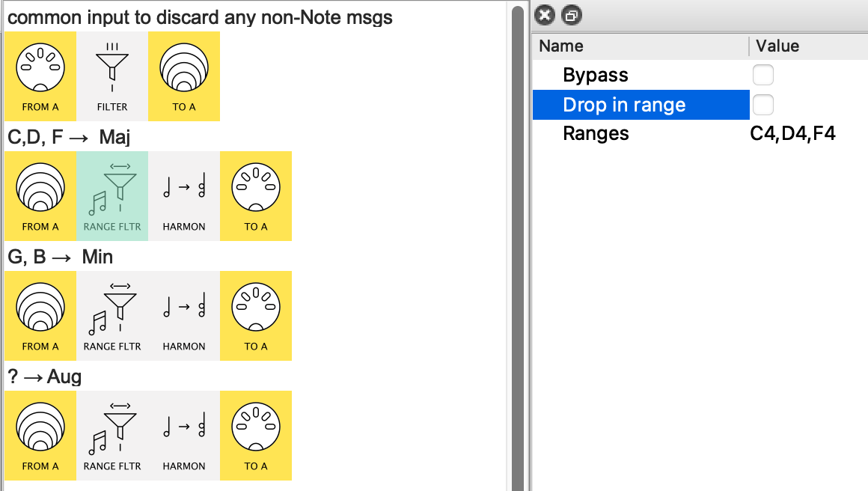Image resolution: width=868 pixels, height=491 pixels.
Task: Undock the properties panel with float button
Action: pos(571,15)
